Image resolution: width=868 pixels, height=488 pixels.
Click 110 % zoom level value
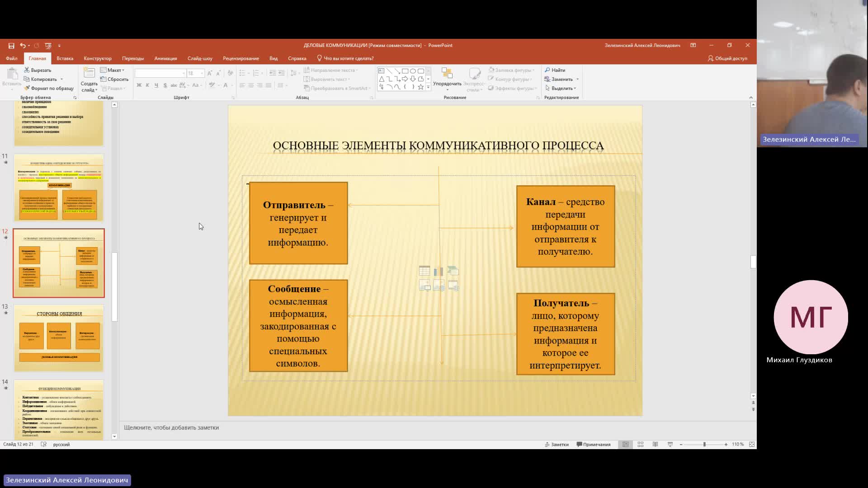click(738, 445)
